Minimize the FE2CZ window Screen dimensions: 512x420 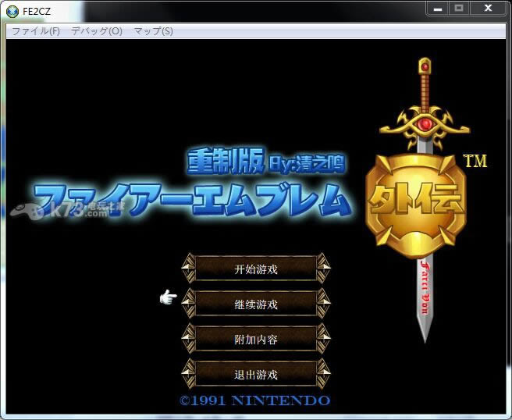(438, 9)
